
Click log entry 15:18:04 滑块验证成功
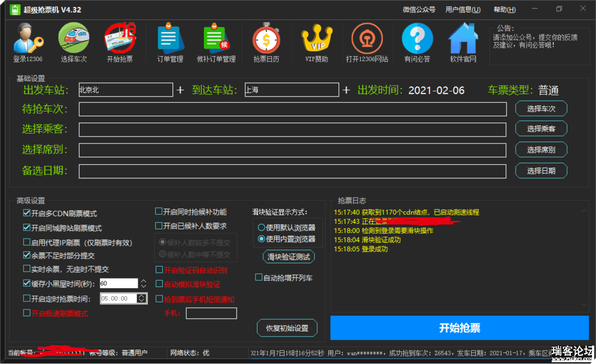367,240
